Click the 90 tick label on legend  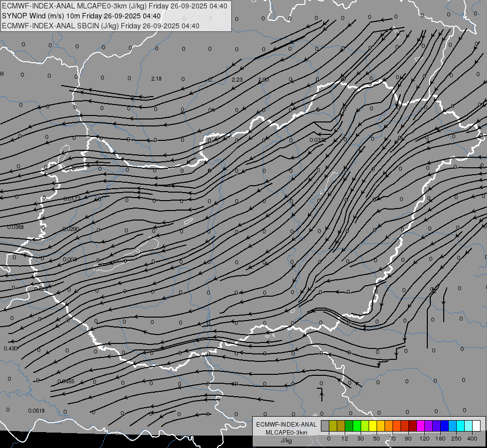pyautogui.click(x=408, y=439)
